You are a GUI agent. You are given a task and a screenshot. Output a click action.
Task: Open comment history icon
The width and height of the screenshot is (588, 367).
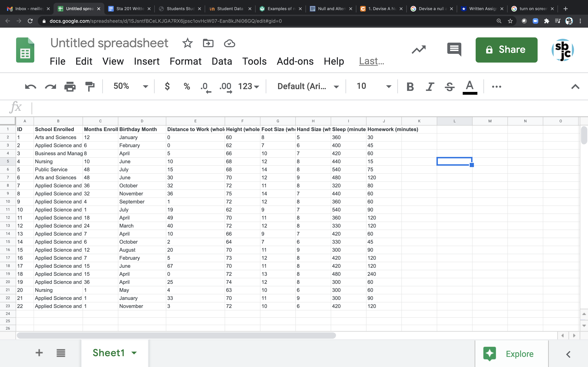tap(454, 49)
